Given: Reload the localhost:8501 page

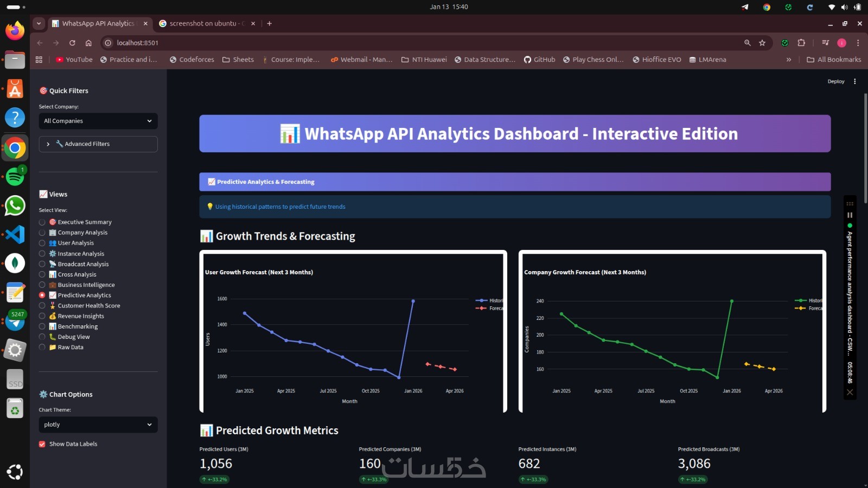Looking at the screenshot, I should (x=72, y=43).
